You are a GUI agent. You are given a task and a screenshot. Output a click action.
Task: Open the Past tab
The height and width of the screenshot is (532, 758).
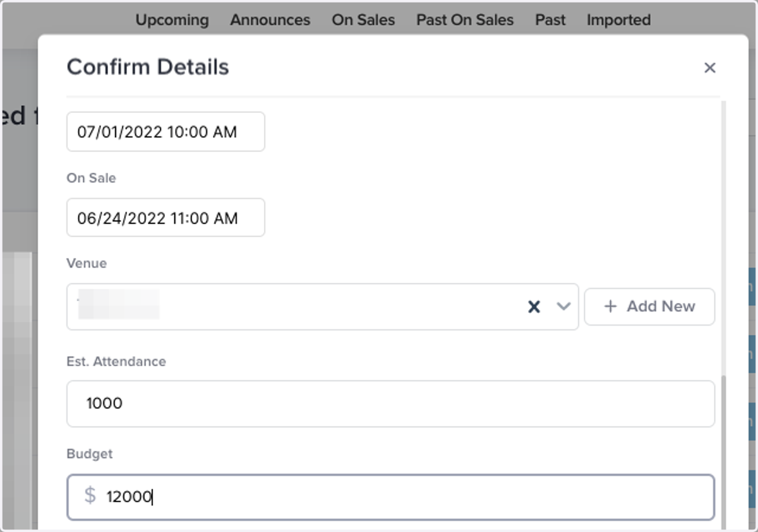coord(550,20)
